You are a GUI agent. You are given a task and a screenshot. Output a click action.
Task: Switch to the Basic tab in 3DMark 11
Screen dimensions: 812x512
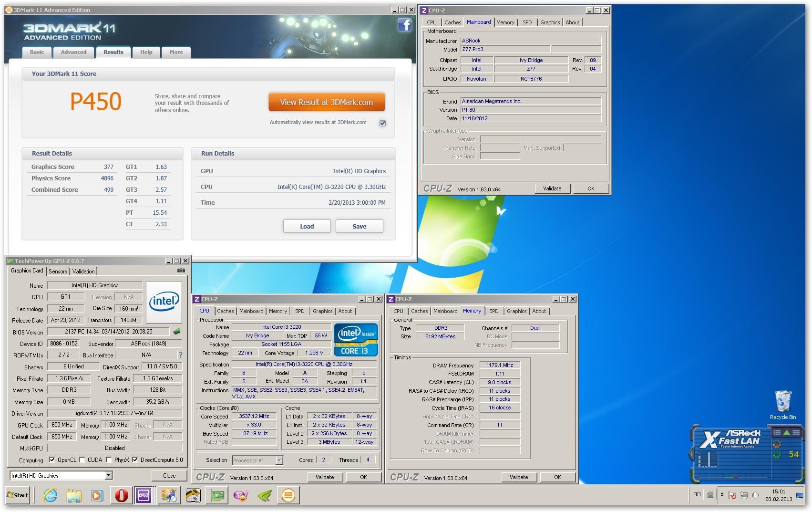37,52
